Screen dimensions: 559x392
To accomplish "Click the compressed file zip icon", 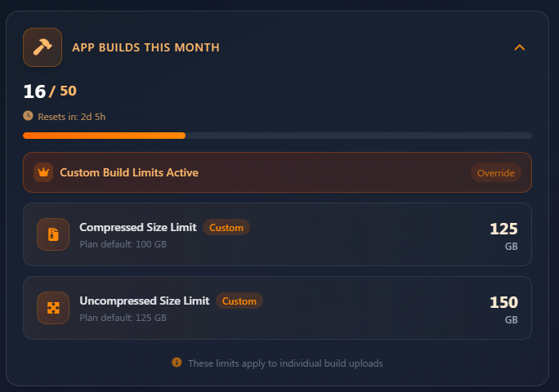I will (53, 234).
